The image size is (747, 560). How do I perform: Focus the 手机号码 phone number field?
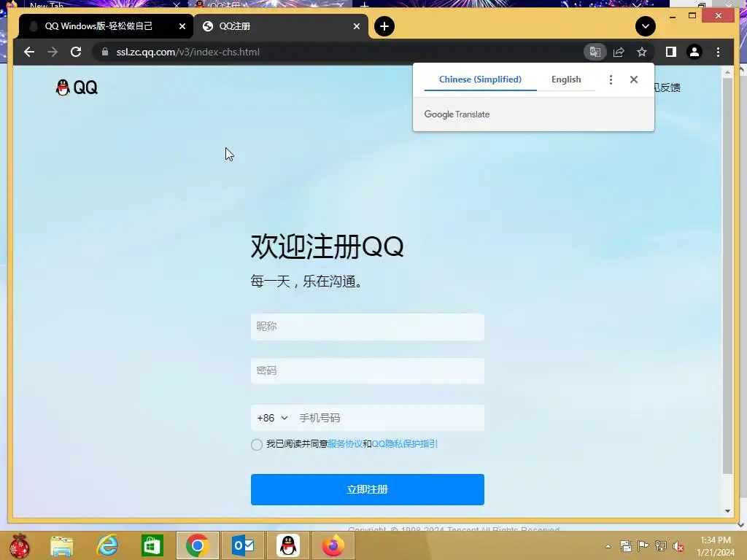(388, 418)
